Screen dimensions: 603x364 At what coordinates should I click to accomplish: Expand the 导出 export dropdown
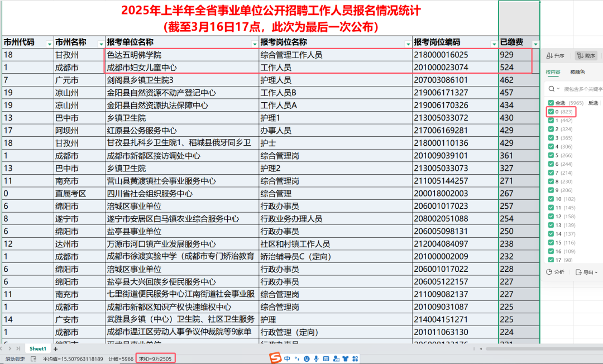pos(590,272)
